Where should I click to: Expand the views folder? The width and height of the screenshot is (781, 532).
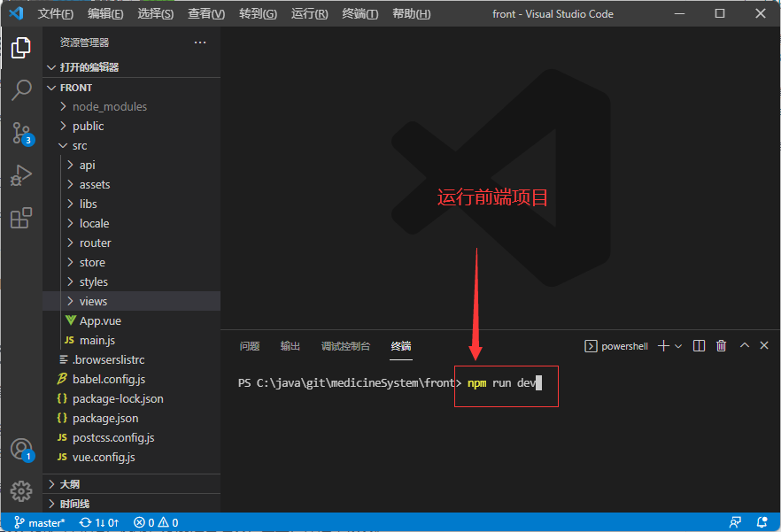(131, 301)
